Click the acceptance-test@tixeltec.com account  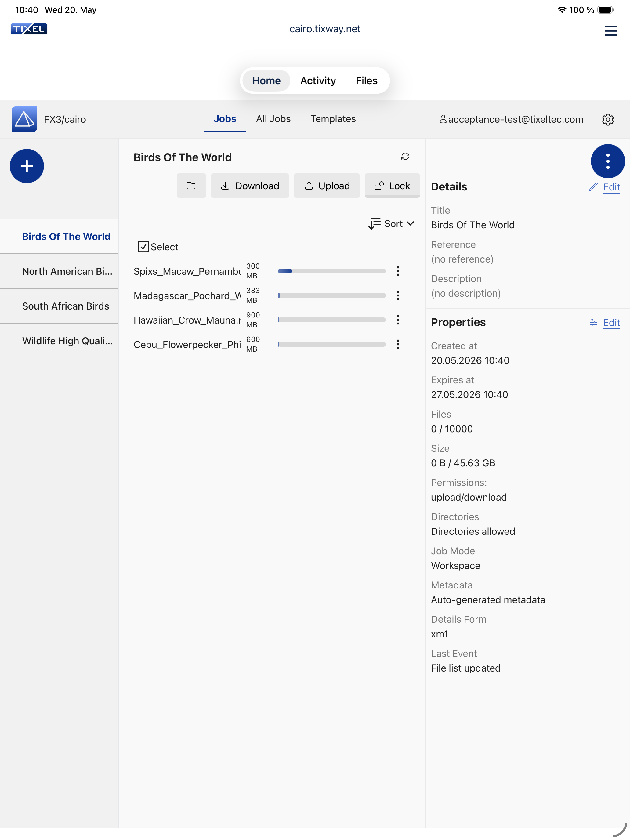point(515,119)
